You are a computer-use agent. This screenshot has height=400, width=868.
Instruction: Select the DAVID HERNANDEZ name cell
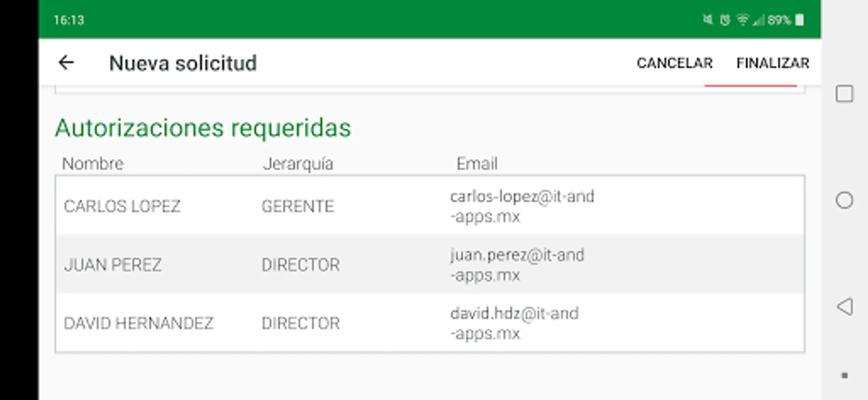[x=138, y=323]
